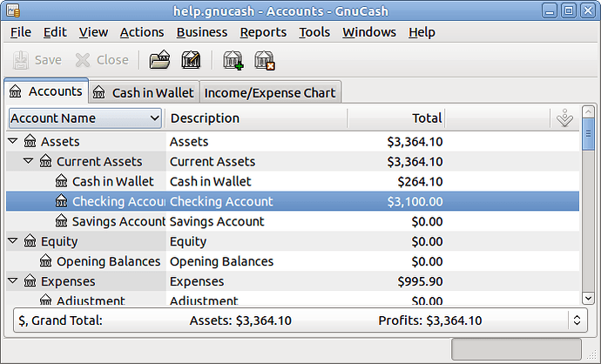Click the Save toolbar button
The image size is (601, 364).
tap(37, 60)
